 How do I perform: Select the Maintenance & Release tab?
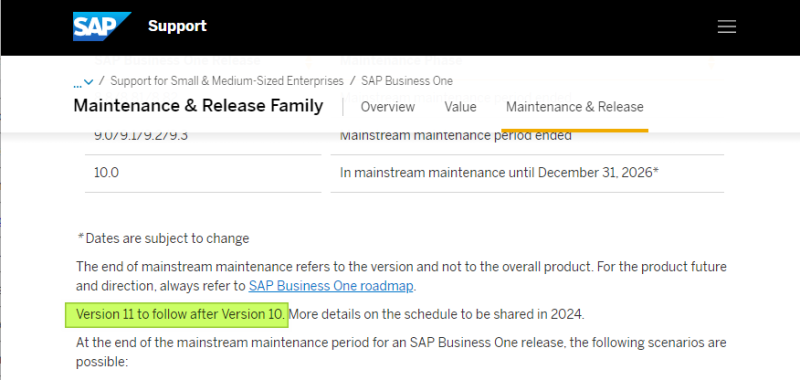575,107
